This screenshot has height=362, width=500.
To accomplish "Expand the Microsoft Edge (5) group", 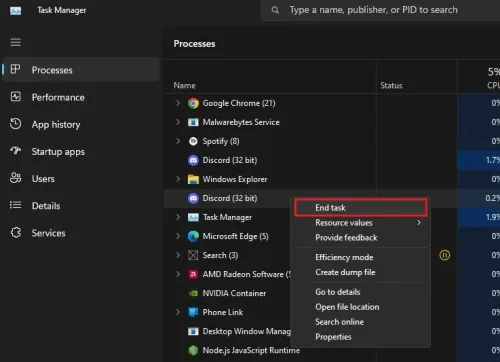I will coord(178,236).
